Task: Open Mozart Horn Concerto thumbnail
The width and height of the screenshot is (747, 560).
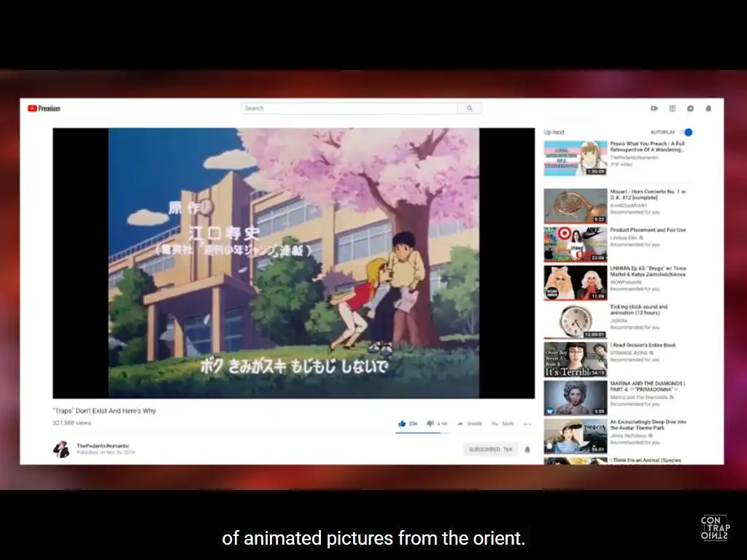Action: pyautogui.click(x=576, y=206)
